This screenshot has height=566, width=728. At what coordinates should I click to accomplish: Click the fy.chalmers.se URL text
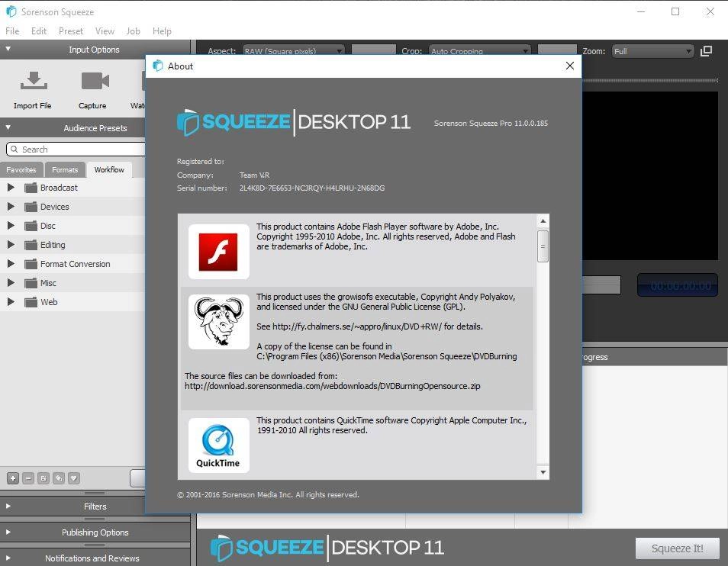(357, 326)
